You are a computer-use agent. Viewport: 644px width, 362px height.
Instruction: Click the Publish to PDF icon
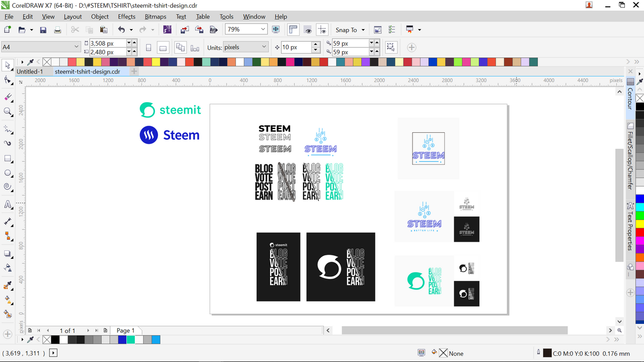coord(214,30)
